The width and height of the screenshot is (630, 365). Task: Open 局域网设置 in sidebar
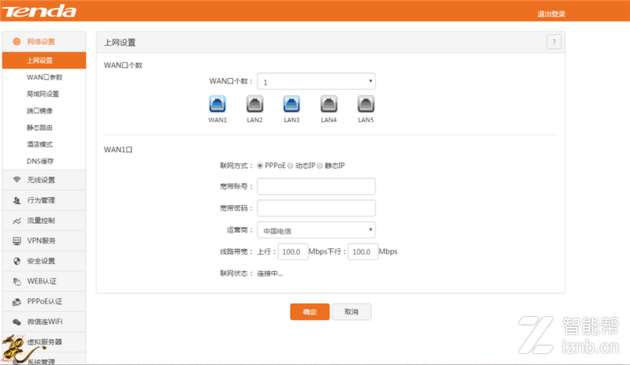pyautogui.click(x=44, y=94)
